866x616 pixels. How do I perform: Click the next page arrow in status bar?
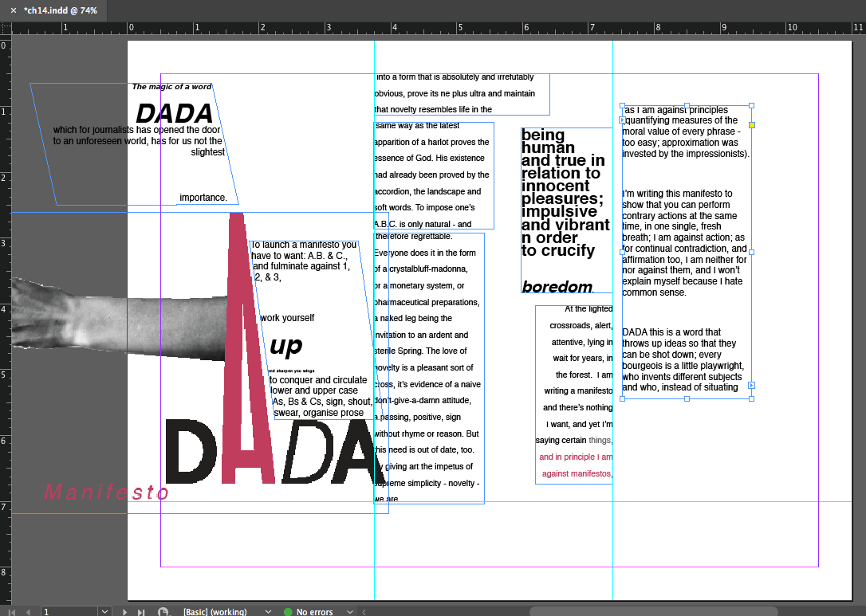tap(124, 611)
